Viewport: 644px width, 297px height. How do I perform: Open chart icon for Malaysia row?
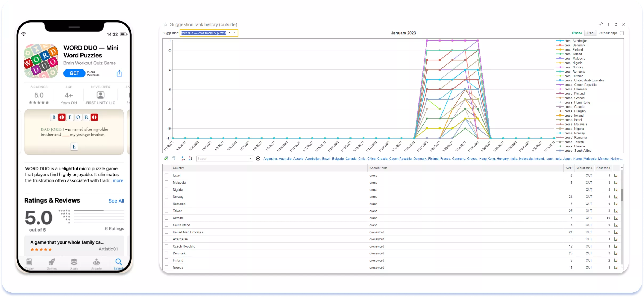(616, 183)
